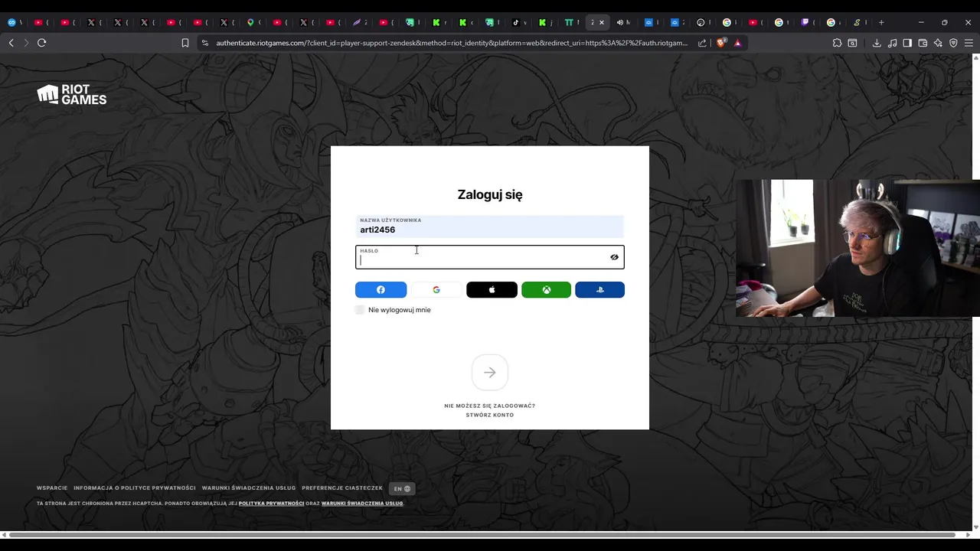Open the Brave Rewards triangle icon
Image resolution: width=980 pixels, height=551 pixels.
point(737,43)
